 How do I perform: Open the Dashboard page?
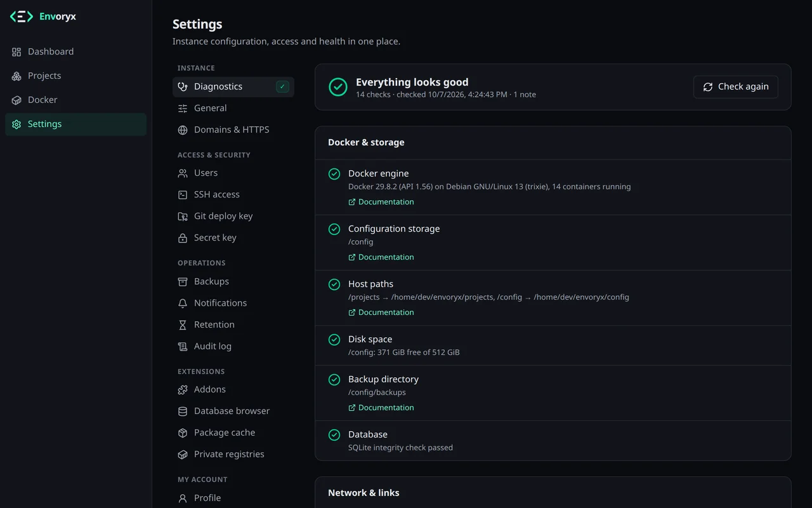click(x=76, y=52)
